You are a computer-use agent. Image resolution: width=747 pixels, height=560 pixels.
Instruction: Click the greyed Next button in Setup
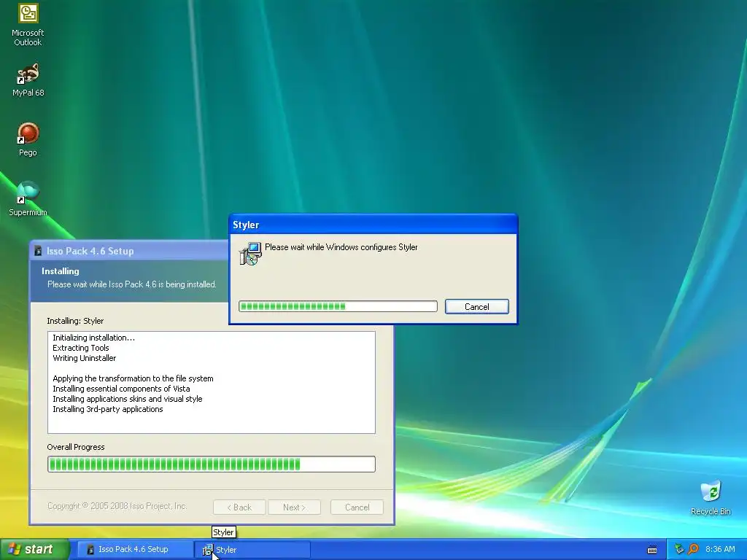(294, 507)
